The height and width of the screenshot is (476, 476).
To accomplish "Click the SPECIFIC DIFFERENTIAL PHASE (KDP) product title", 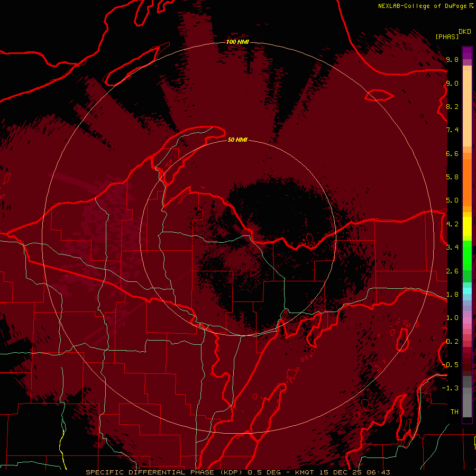I will point(164,472).
